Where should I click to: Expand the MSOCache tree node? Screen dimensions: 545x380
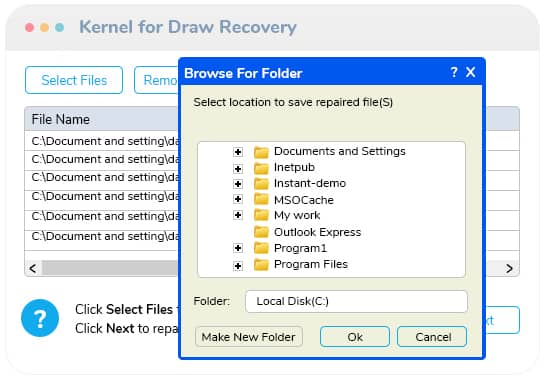pyautogui.click(x=238, y=199)
